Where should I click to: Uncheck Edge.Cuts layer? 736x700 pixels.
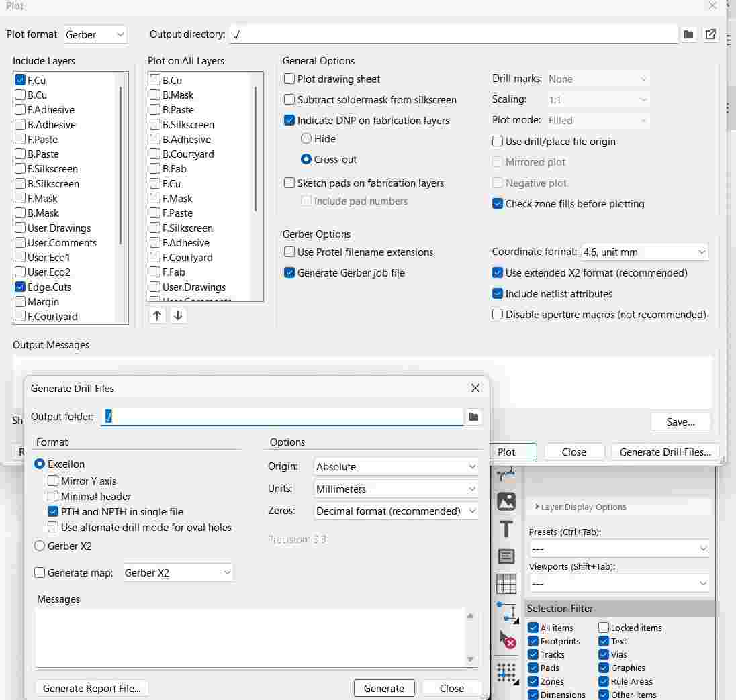(x=20, y=287)
